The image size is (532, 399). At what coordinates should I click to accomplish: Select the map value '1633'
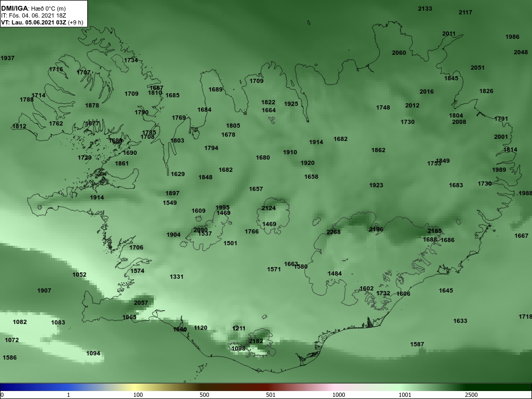pos(460,321)
